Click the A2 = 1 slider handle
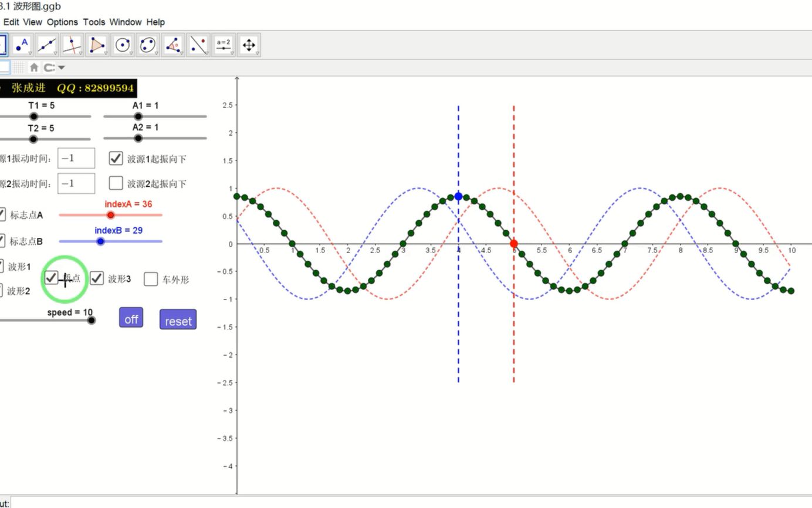 [138, 138]
